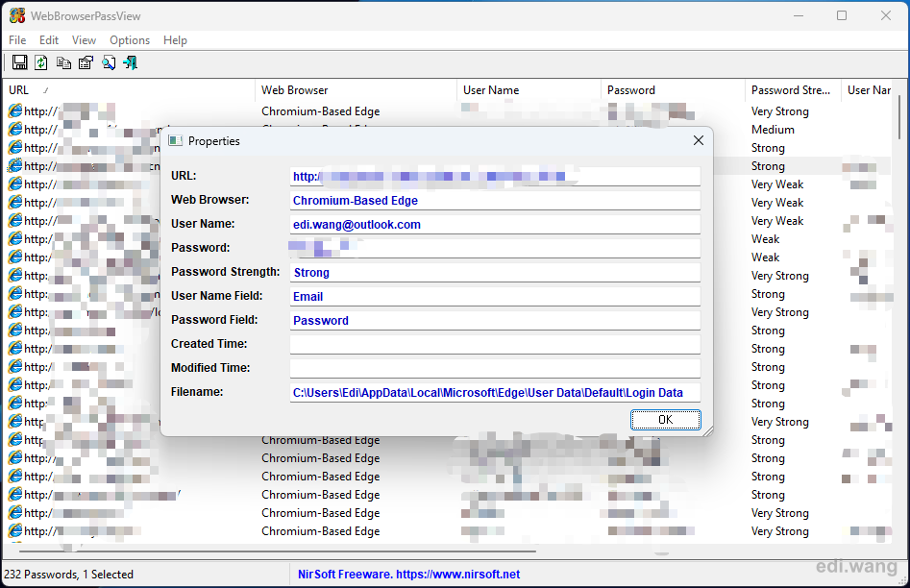
Task: Maximize the WebBrowserPassView window
Action: coord(842,15)
